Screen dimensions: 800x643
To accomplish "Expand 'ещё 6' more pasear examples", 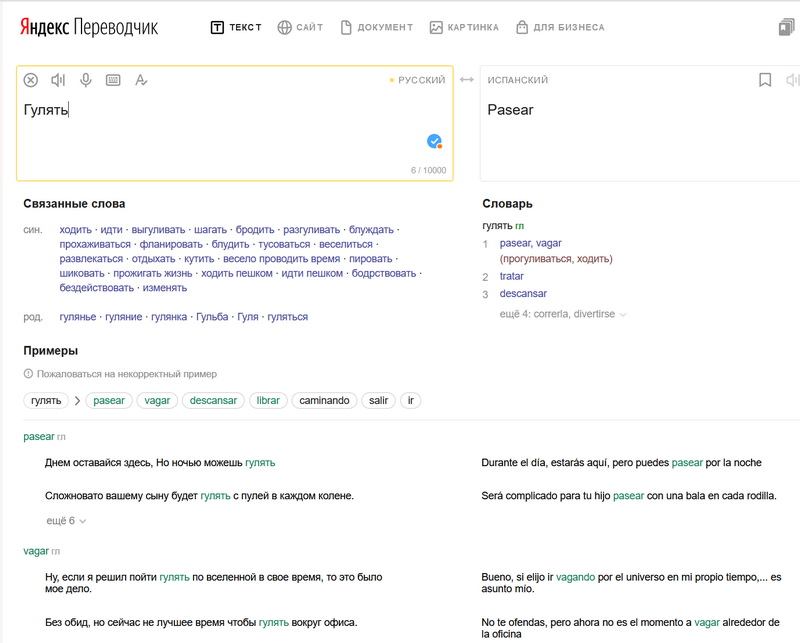I will 66,520.
